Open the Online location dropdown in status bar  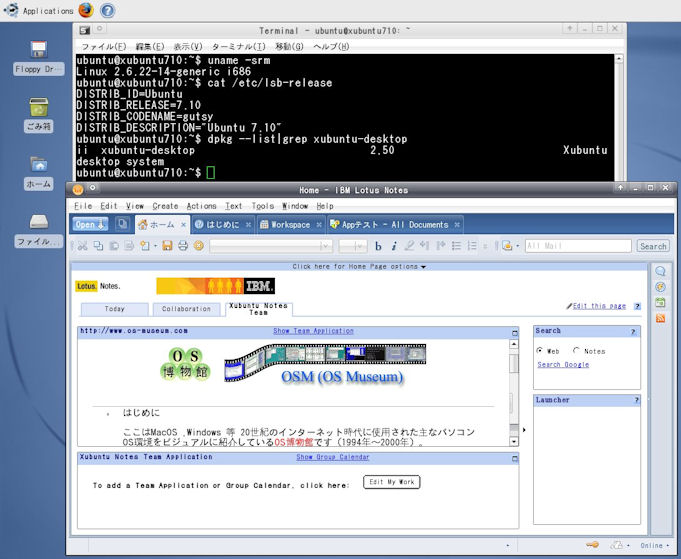coord(655,545)
